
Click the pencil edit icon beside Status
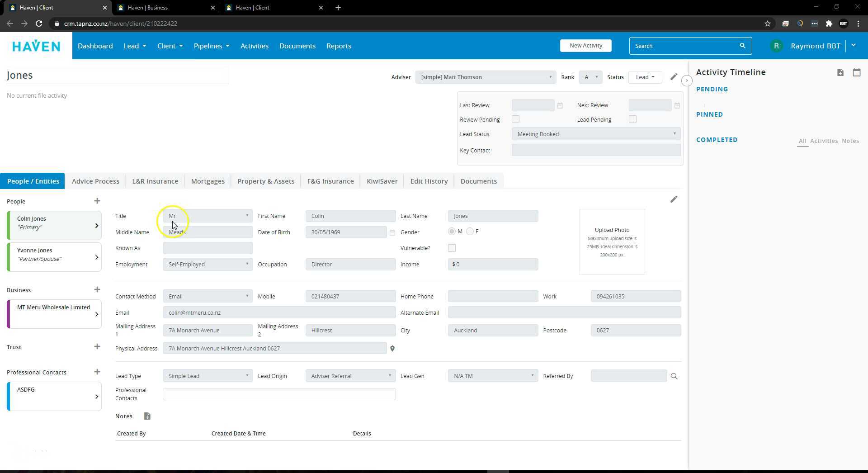674,77
